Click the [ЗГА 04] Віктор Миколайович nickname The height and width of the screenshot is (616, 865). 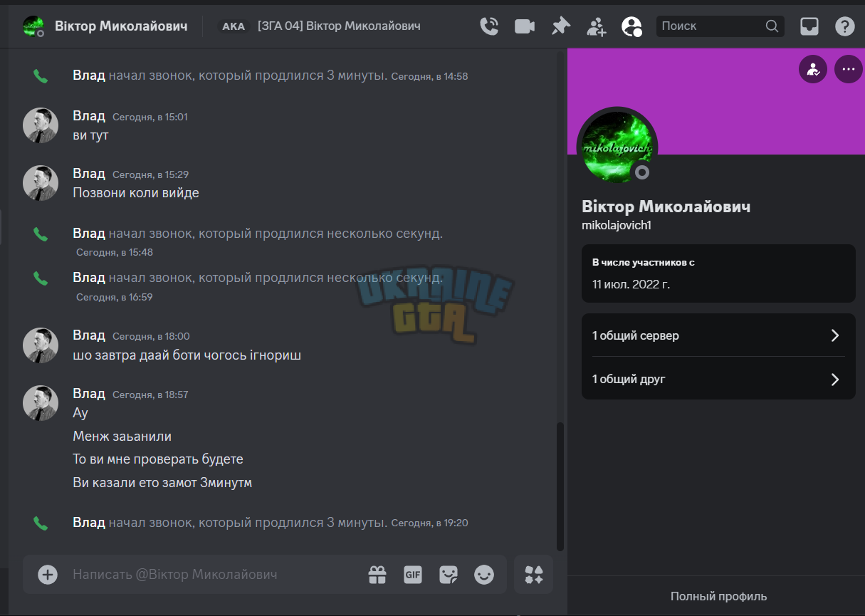[x=339, y=26]
